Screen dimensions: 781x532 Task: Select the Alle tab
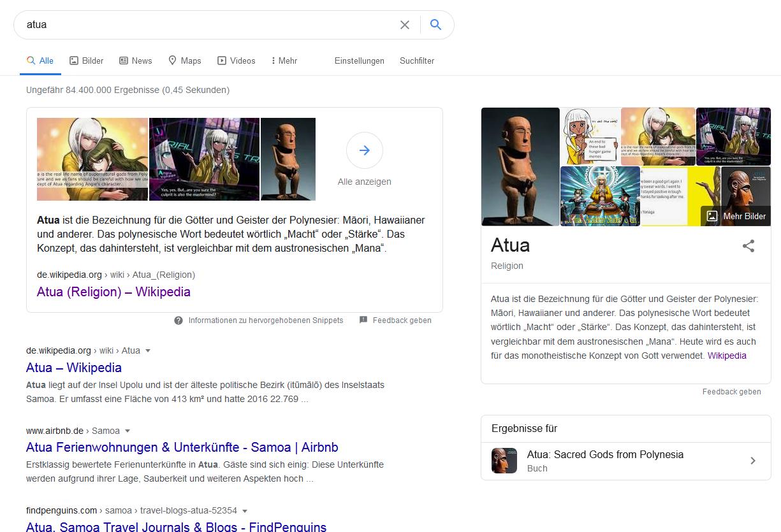tap(40, 61)
